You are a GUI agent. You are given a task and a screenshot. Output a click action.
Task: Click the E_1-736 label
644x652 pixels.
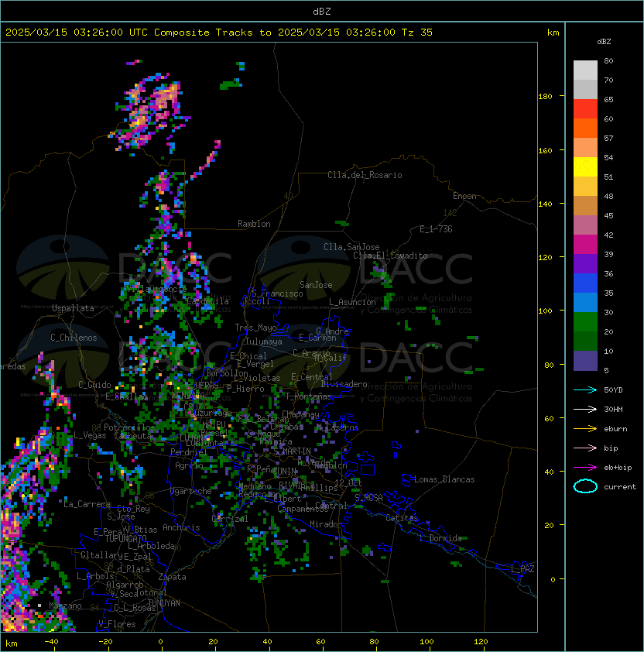[x=436, y=229]
